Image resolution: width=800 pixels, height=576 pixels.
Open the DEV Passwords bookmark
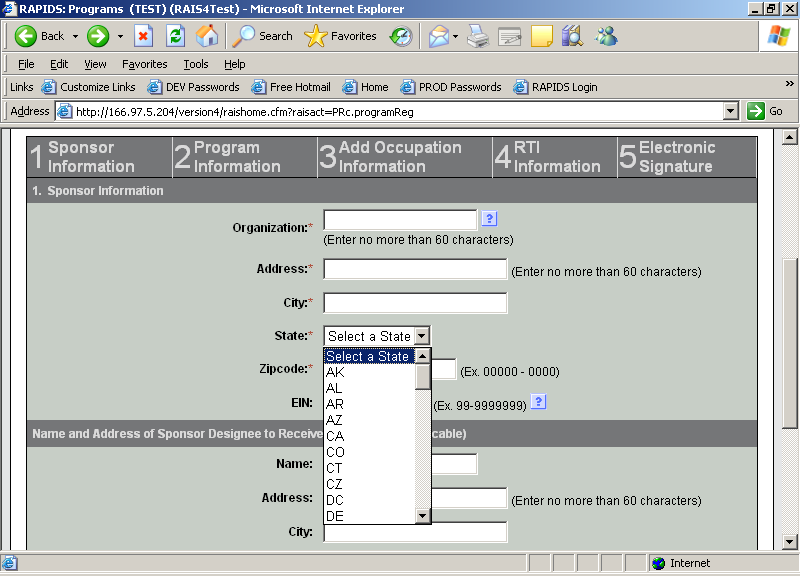tap(193, 87)
